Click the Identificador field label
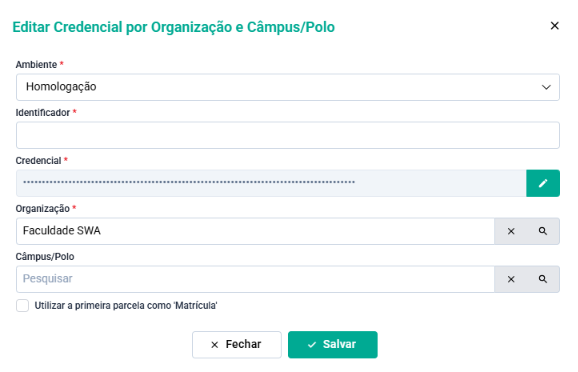578x372 pixels. [x=42, y=112]
